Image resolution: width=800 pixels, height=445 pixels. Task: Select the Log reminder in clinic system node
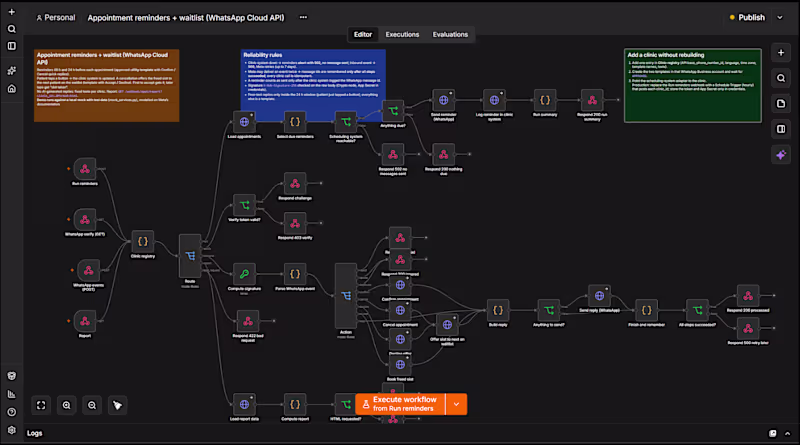(494, 100)
